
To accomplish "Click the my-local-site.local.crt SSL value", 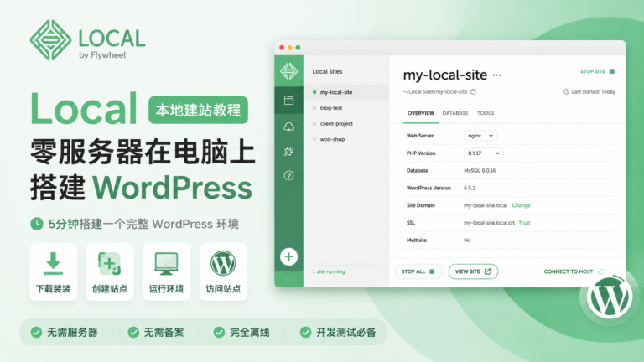I will coord(489,223).
